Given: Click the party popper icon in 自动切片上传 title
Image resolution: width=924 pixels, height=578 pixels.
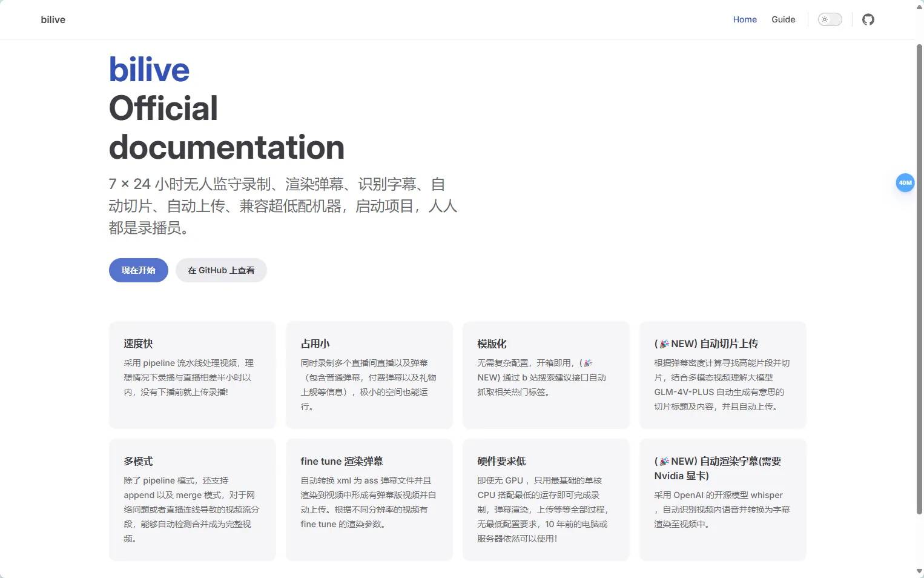Looking at the screenshot, I should [x=664, y=344].
